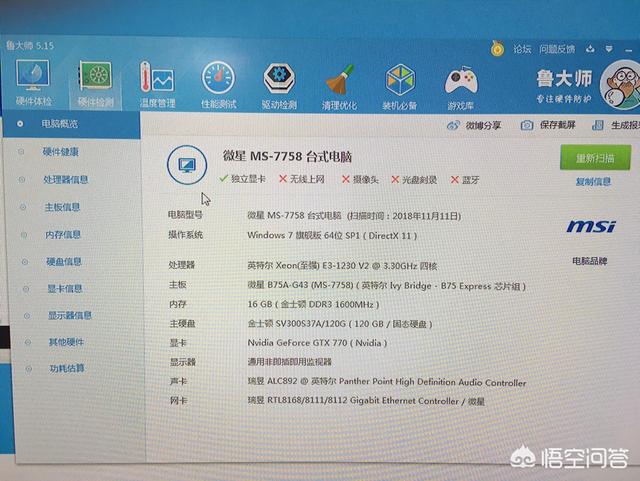
Task: Click the SV300S37A/120G disk value
Action: tap(340, 324)
